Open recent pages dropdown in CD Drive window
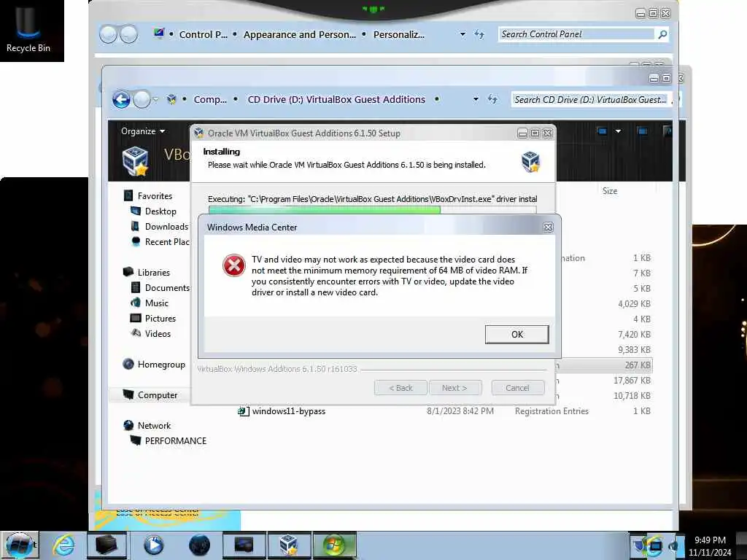 155,99
